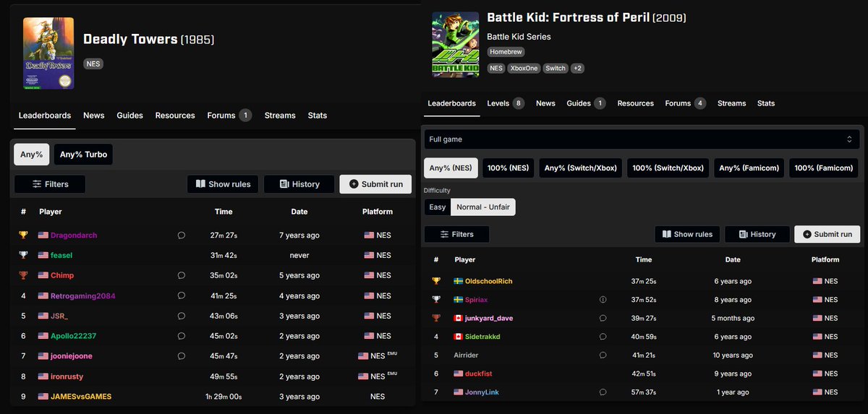
Task: Open comment icon on junkyard_dave's run
Action: (x=603, y=318)
